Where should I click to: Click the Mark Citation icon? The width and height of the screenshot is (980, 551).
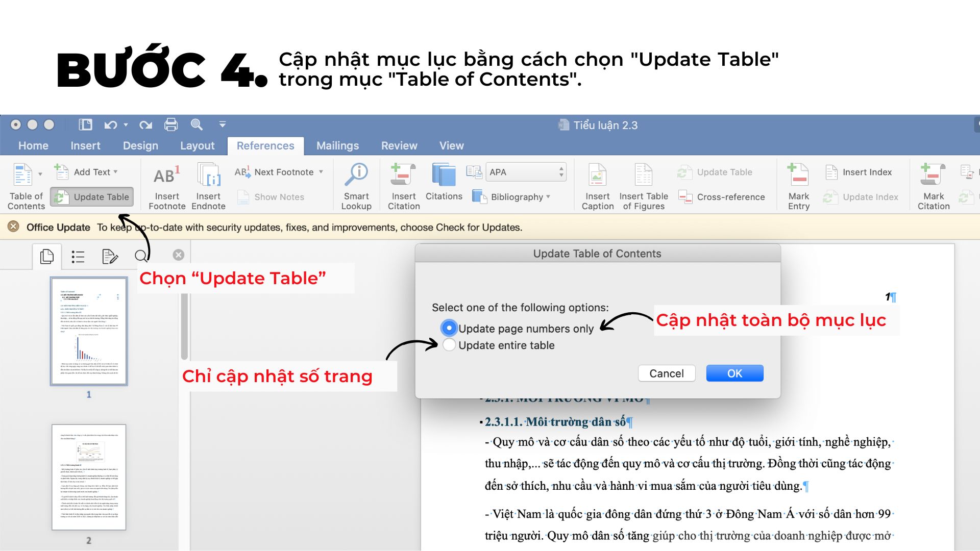pyautogui.click(x=933, y=174)
